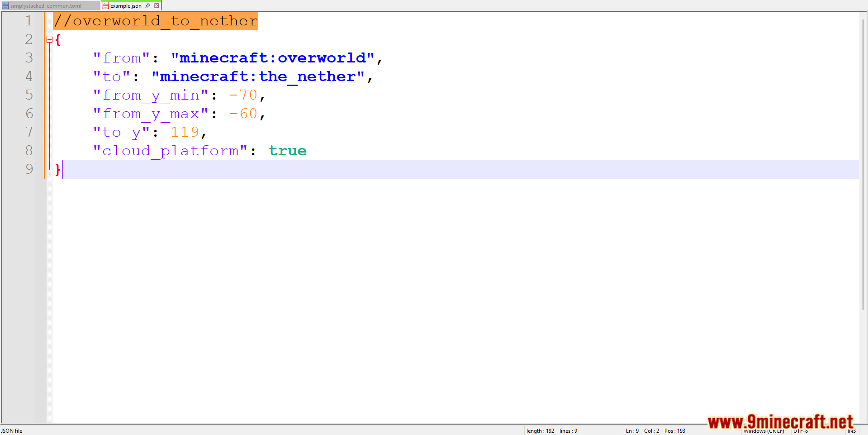Click the pin icon on example.json tab

[x=147, y=6]
